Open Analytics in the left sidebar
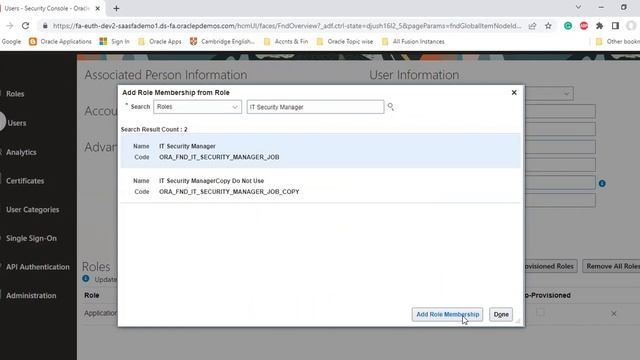Image resolution: width=640 pixels, height=360 pixels. coord(21,152)
